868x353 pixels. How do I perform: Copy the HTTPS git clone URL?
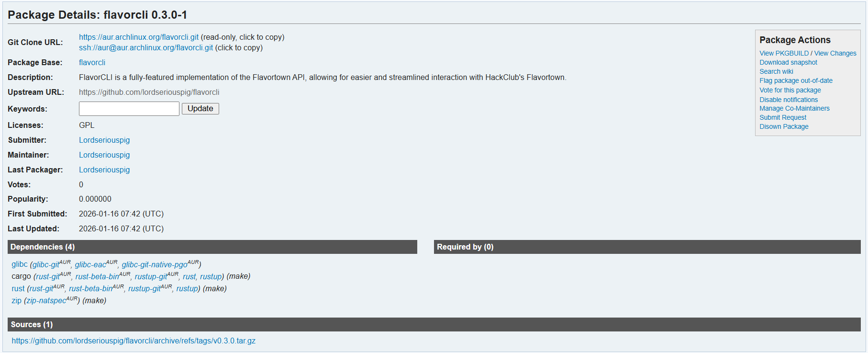(138, 37)
